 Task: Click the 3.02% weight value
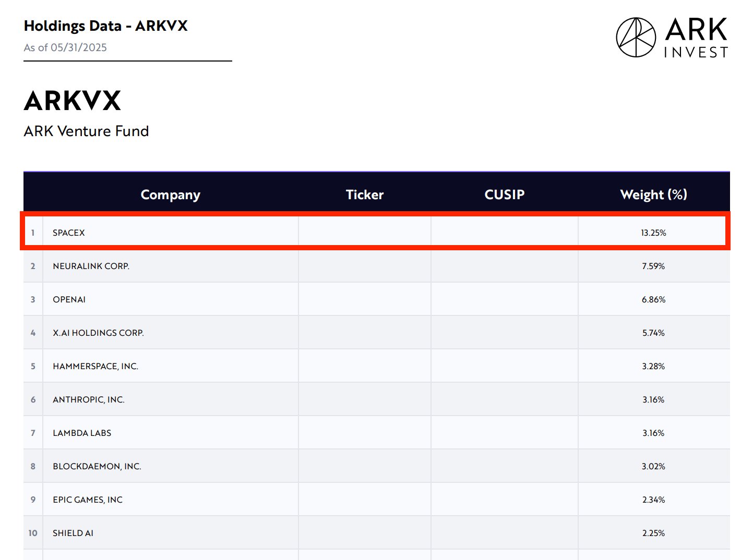point(654,466)
